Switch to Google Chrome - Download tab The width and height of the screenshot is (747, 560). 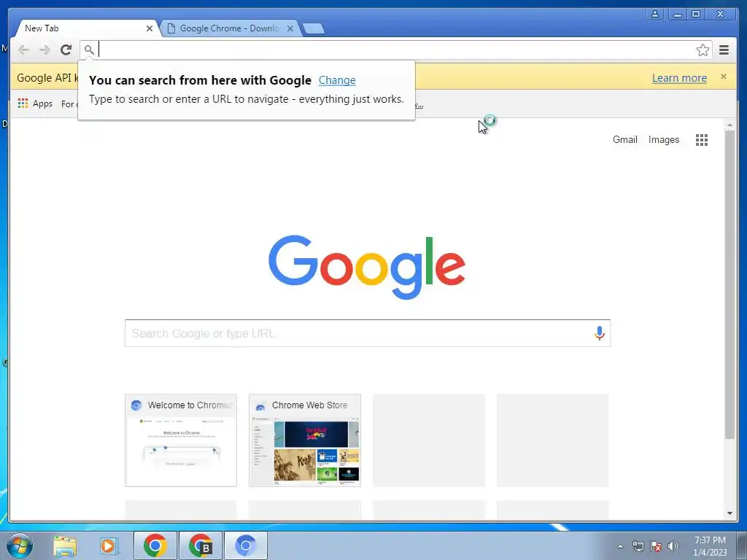coord(229,28)
